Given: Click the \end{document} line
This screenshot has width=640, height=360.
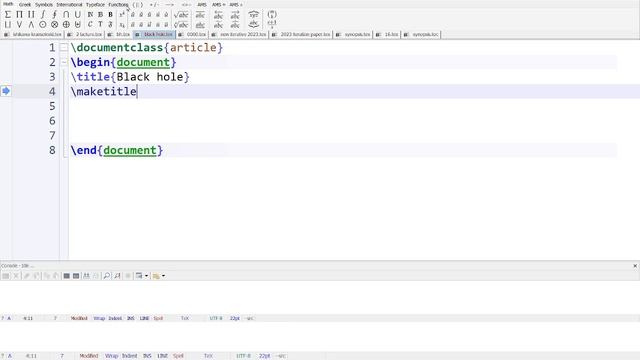Looking at the screenshot, I should pyautogui.click(x=117, y=150).
